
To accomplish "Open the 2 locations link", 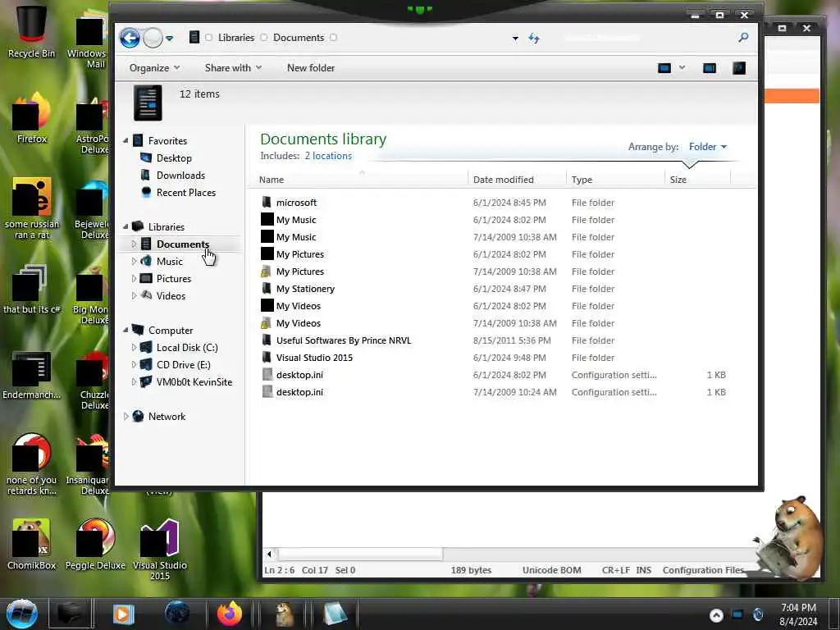I will pyautogui.click(x=328, y=156).
